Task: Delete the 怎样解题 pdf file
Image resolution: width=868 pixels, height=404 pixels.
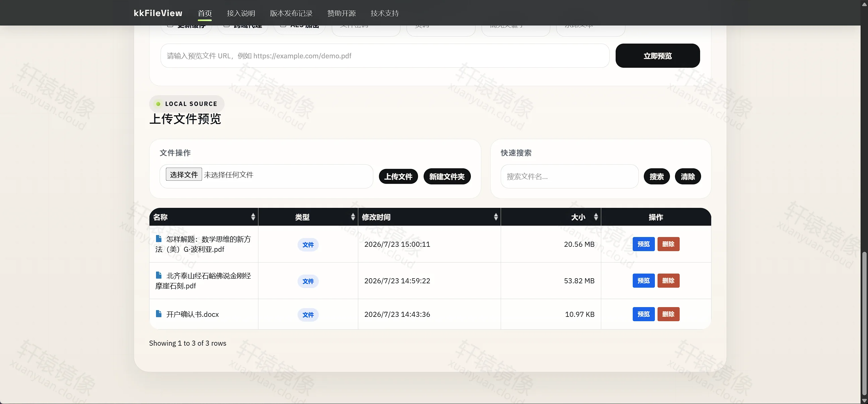Action: pyautogui.click(x=668, y=244)
